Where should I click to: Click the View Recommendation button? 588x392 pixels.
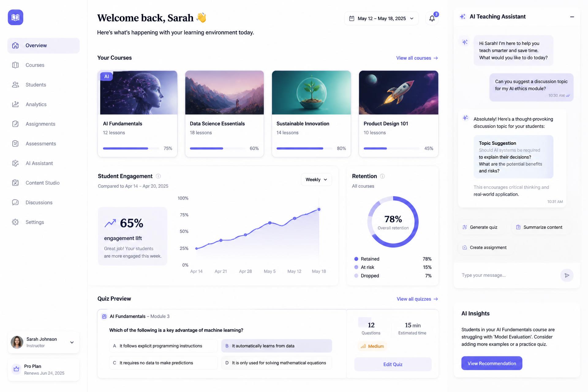tap(492, 363)
